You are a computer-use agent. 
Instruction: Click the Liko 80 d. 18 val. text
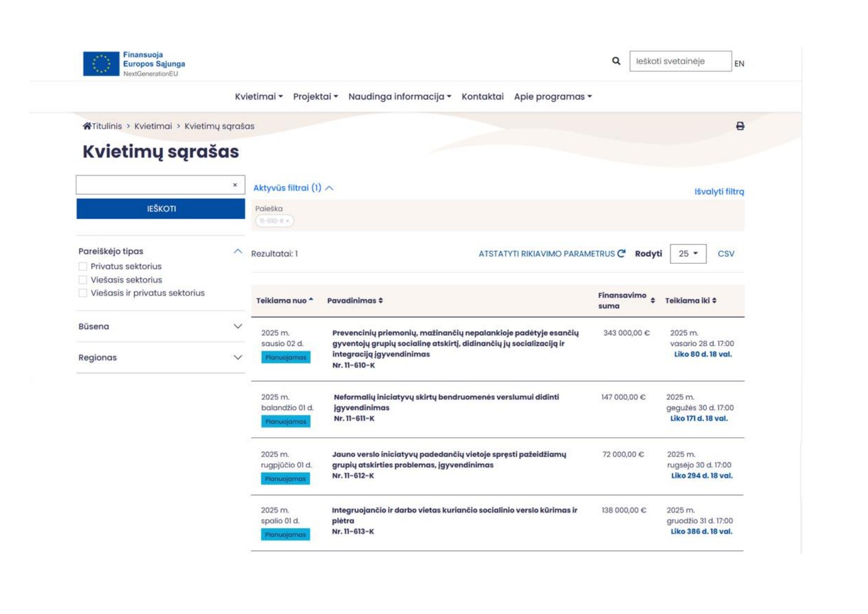pyautogui.click(x=703, y=354)
